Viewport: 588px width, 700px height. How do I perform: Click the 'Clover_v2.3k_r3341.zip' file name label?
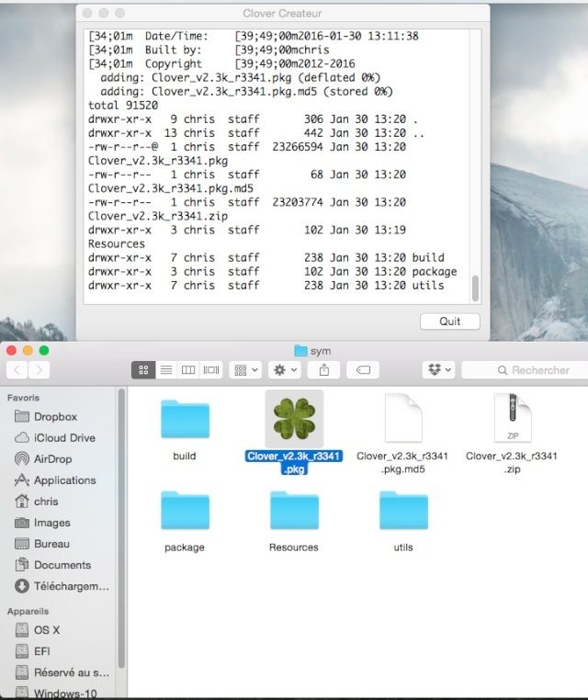512,462
